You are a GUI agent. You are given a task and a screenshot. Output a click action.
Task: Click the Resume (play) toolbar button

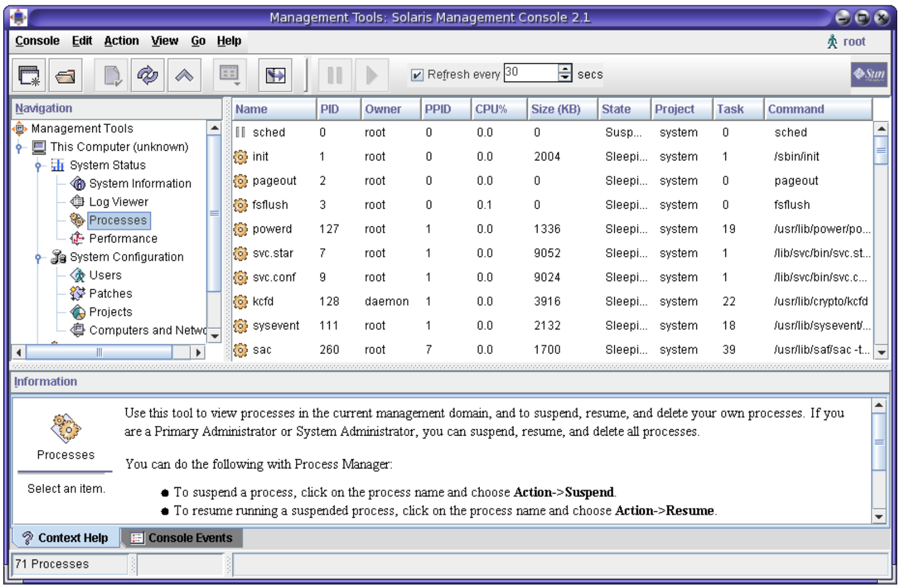371,75
